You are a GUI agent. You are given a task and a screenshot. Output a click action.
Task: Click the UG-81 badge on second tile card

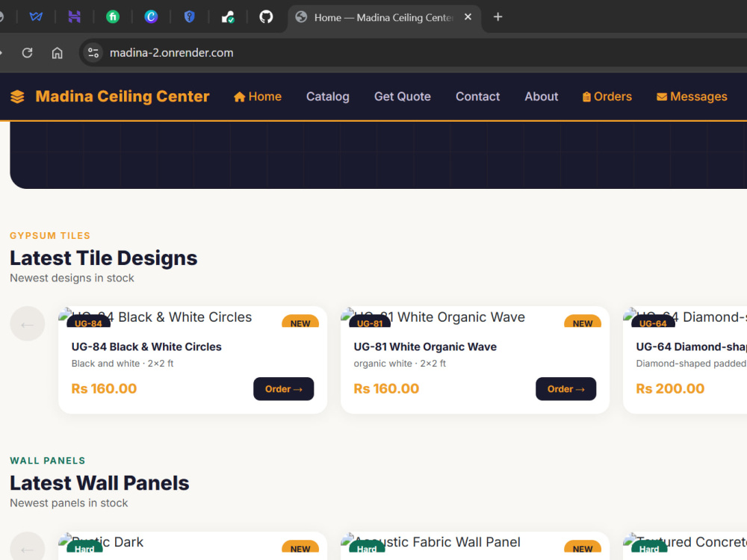click(371, 323)
